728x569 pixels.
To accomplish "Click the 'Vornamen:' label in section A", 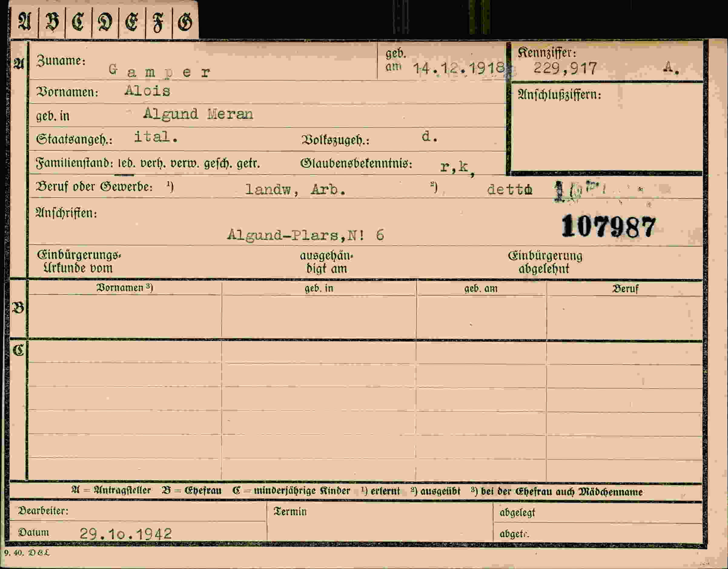I will pos(67,92).
